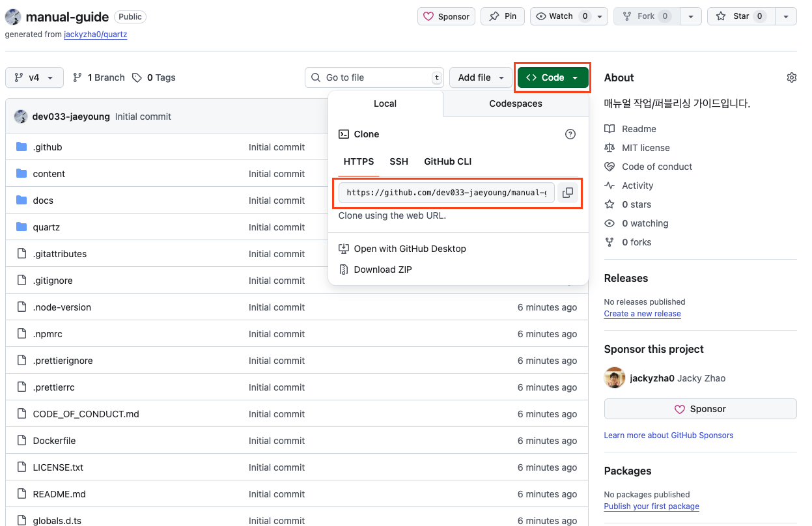Open the Activity link in About

(x=628, y=186)
